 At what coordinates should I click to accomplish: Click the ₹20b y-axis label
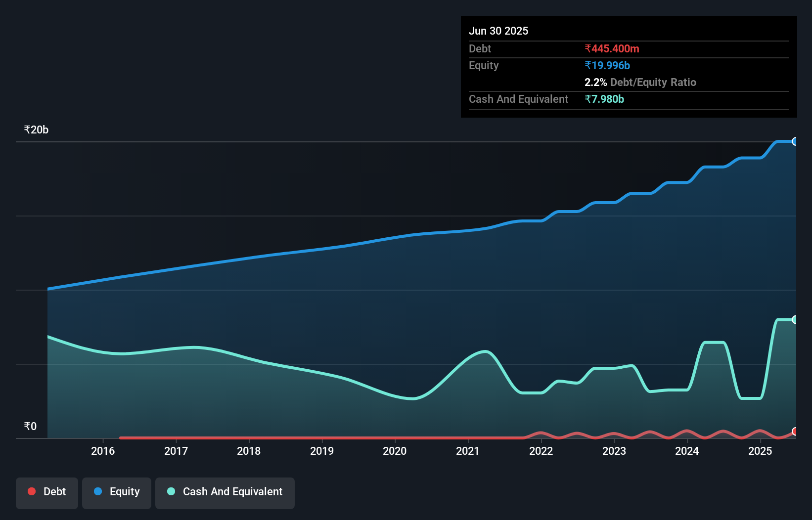pos(36,130)
